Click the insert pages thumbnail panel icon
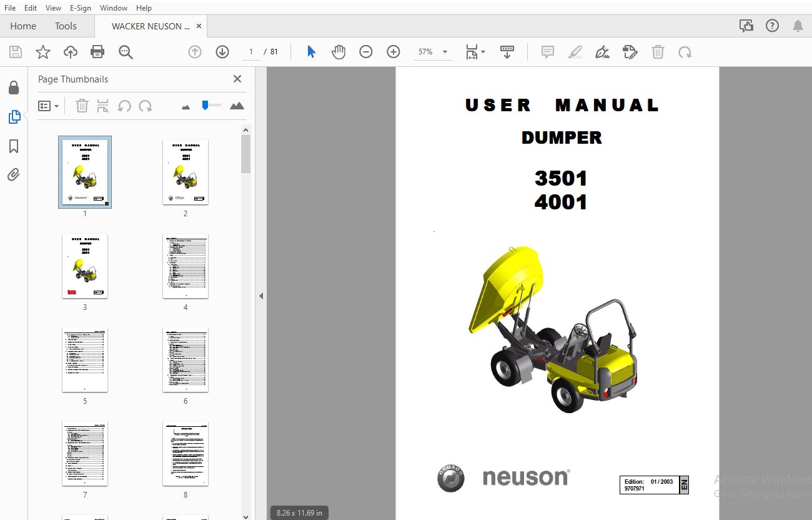This screenshot has height=520, width=812. click(103, 106)
